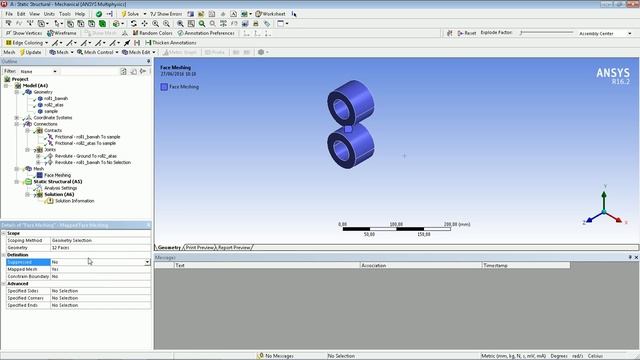Open the View menu
The image size is (640, 360).
(x=35, y=14)
